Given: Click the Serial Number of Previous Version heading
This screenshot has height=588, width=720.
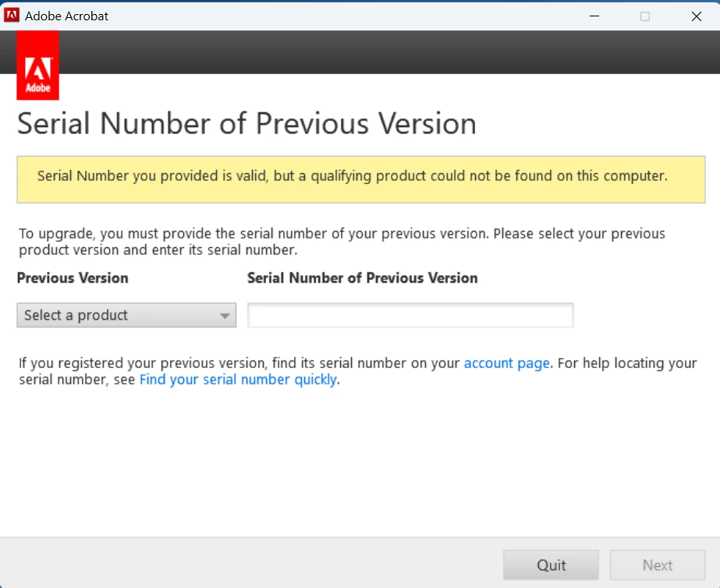Looking at the screenshot, I should 247,123.
